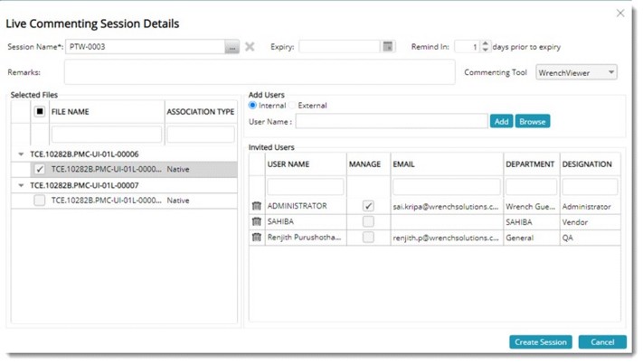Open the Commenting Tool dropdown

[611, 72]
